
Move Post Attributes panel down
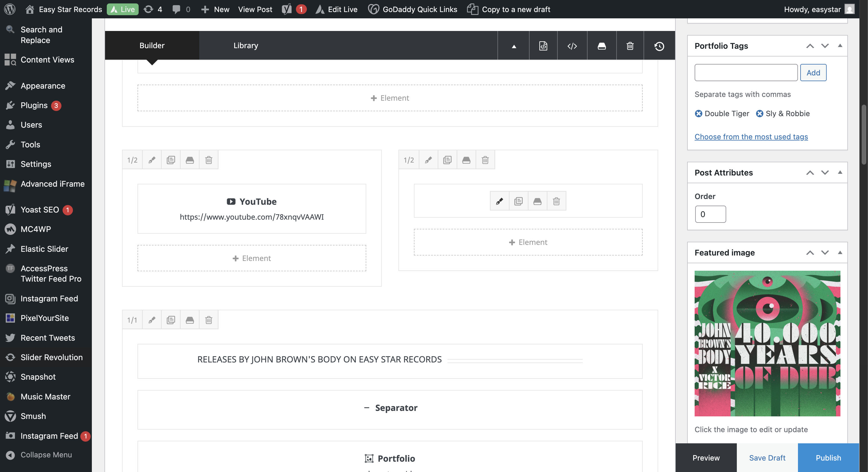[825, 172]
